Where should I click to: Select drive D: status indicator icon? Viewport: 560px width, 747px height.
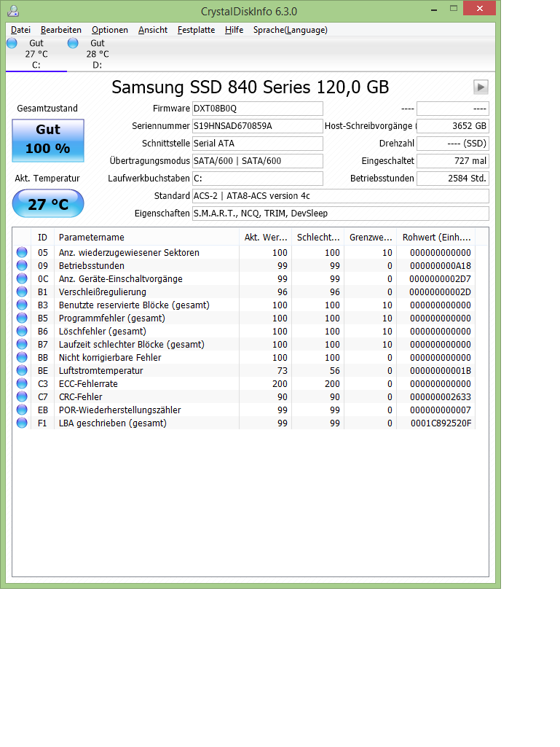pos(73,43)
